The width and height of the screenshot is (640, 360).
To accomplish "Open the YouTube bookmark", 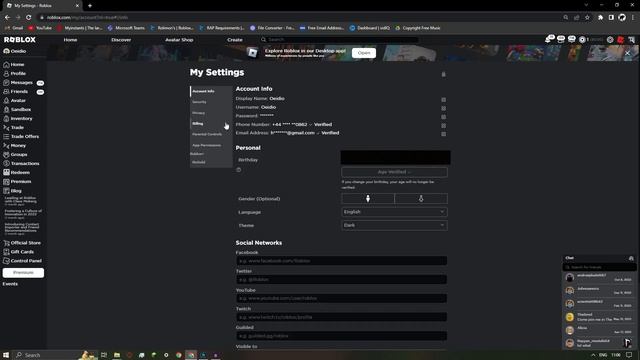I will tap(40, 28).
